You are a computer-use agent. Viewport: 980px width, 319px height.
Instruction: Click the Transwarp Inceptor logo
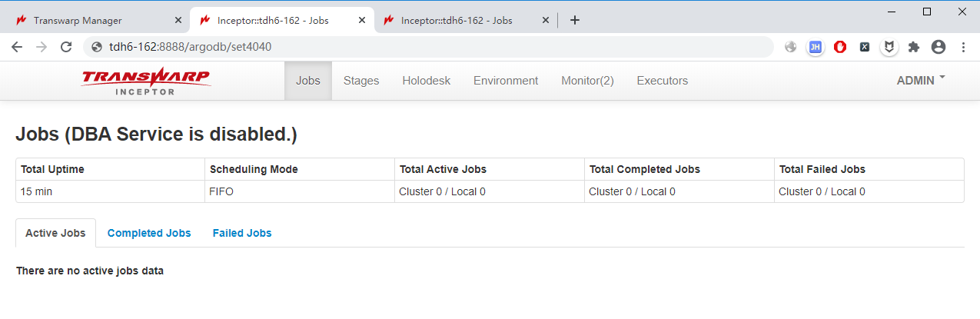[145, 81]
